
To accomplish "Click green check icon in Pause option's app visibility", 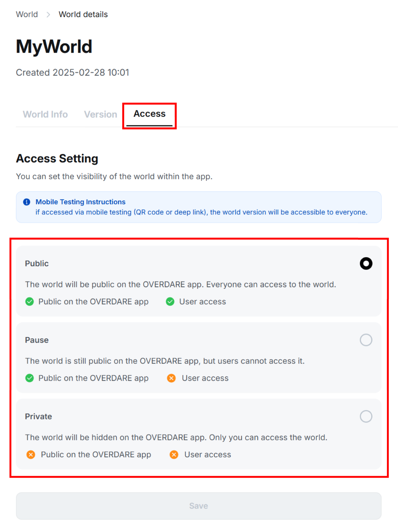I will [x=30, y=378].
